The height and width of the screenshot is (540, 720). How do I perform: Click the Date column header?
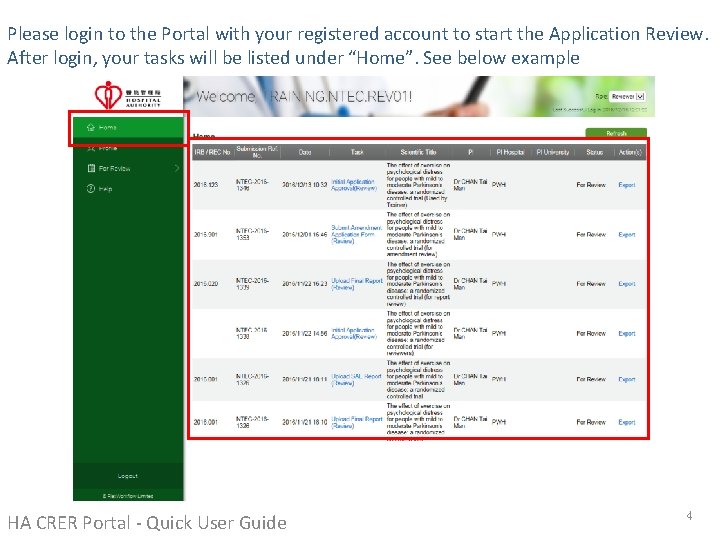(305, 152)
